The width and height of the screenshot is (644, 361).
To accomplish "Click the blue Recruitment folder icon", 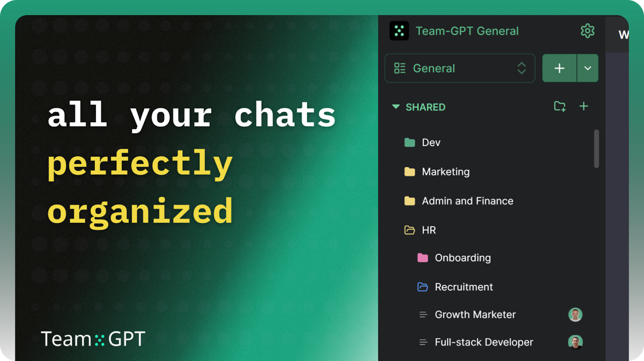I will [422, 287].
